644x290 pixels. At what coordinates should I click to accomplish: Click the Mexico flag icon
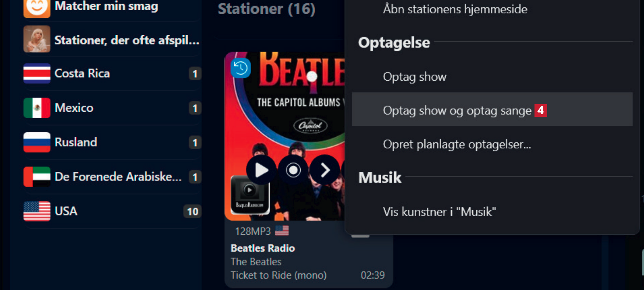pyautogui.click(x=37, y=108)
